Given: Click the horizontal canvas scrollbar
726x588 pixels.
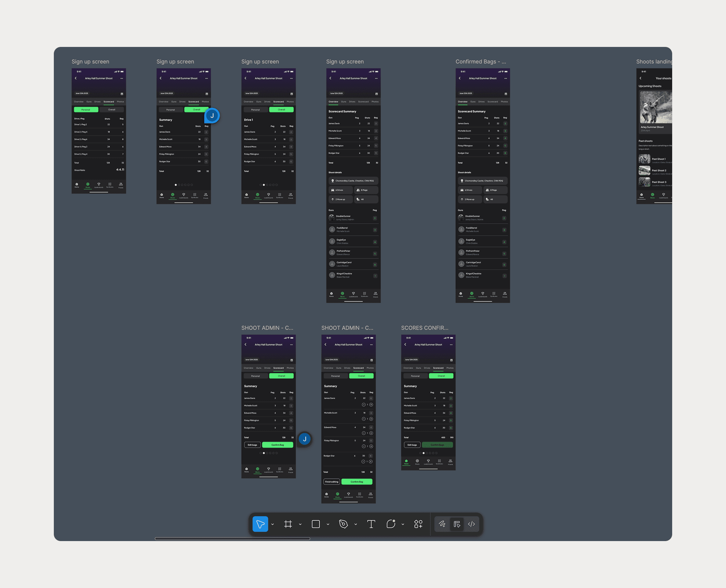Looking at the screenshot, I should pyautogui.click(x=232, y=538).
